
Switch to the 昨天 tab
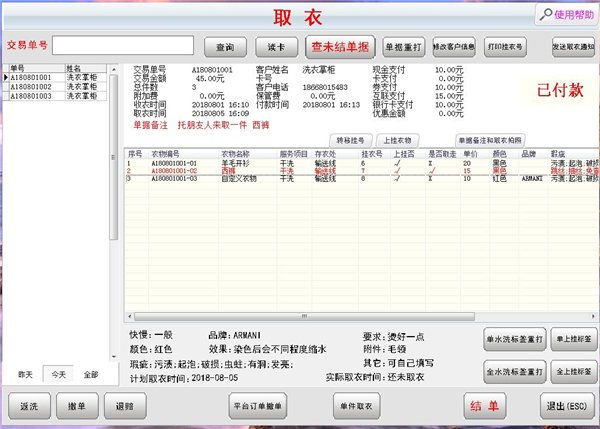click(x=27, y=374)
